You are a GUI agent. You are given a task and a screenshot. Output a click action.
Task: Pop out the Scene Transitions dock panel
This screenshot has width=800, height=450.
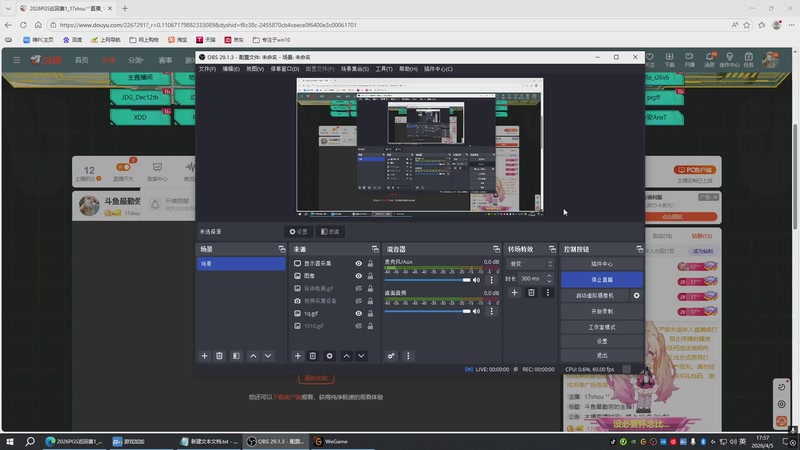(x=552, y=249)
